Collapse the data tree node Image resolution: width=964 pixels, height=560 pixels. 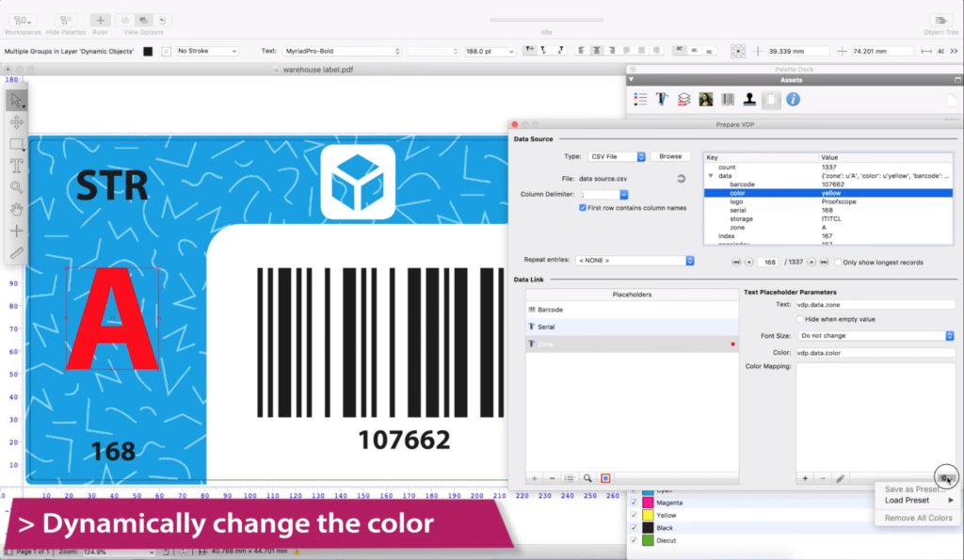(x=711, y=176)
